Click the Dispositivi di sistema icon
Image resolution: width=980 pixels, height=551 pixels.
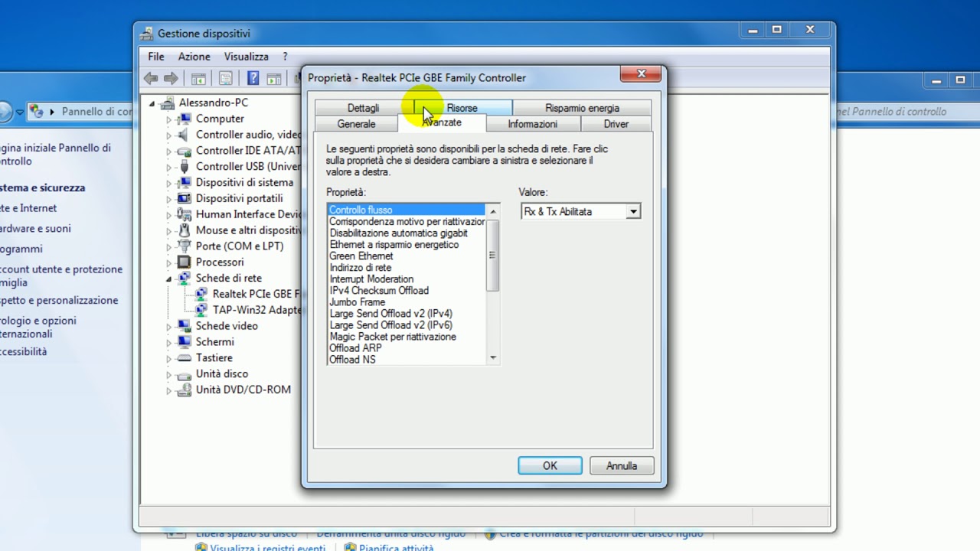[184, 182]
